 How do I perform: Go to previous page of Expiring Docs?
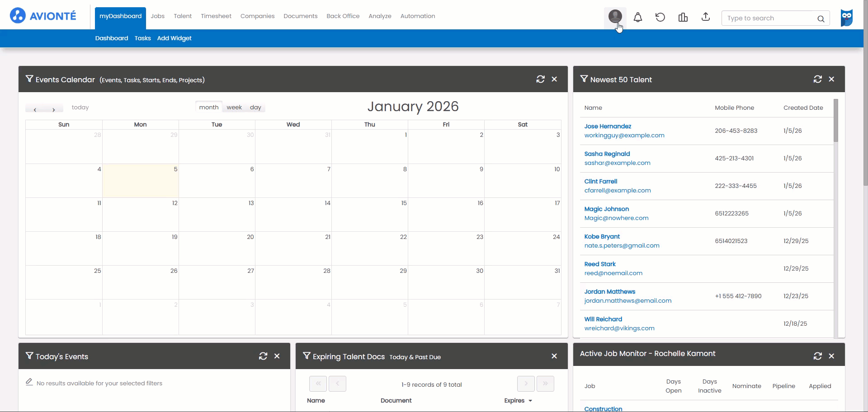point(337,384)
